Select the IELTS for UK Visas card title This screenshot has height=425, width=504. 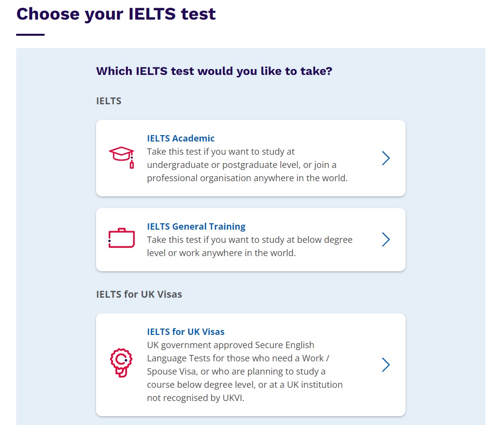point(186,331)
